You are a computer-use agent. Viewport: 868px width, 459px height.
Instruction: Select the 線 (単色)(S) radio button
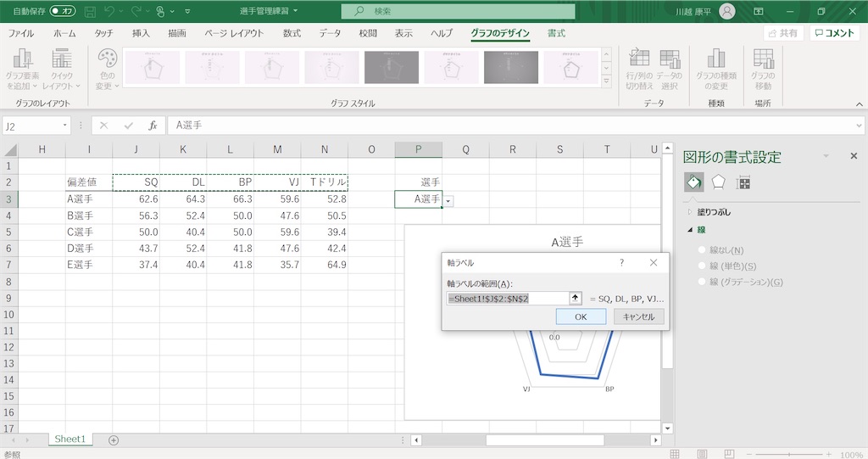pos(701,266)
